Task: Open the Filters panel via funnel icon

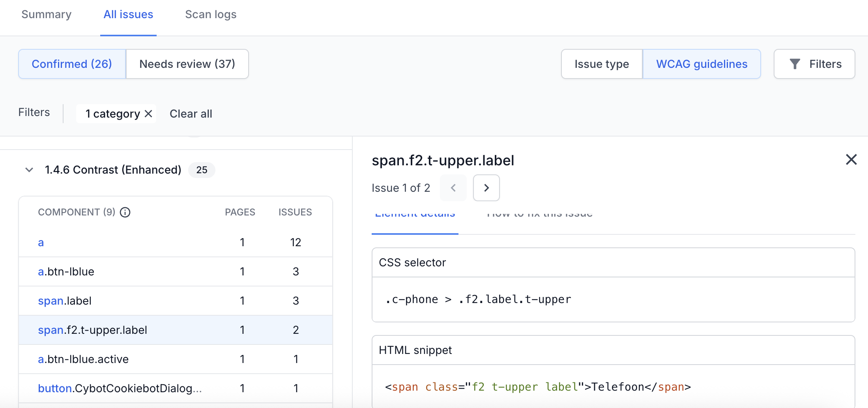Action: click(814, 64)
